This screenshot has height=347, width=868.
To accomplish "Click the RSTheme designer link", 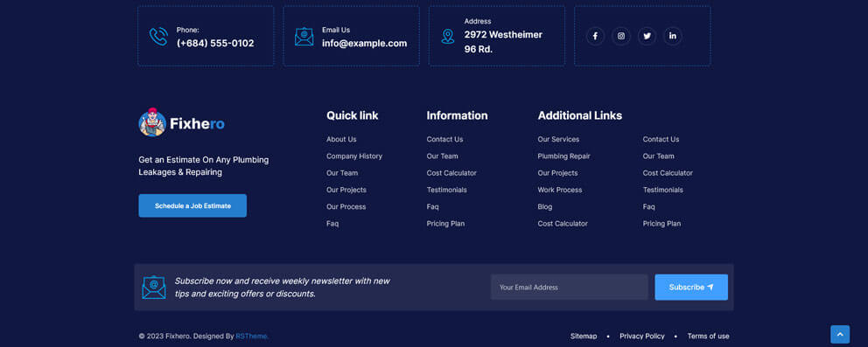I will [252, 336].
